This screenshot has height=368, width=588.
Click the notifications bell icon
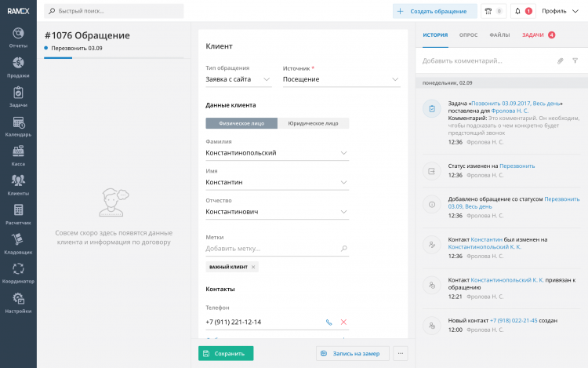517,11
